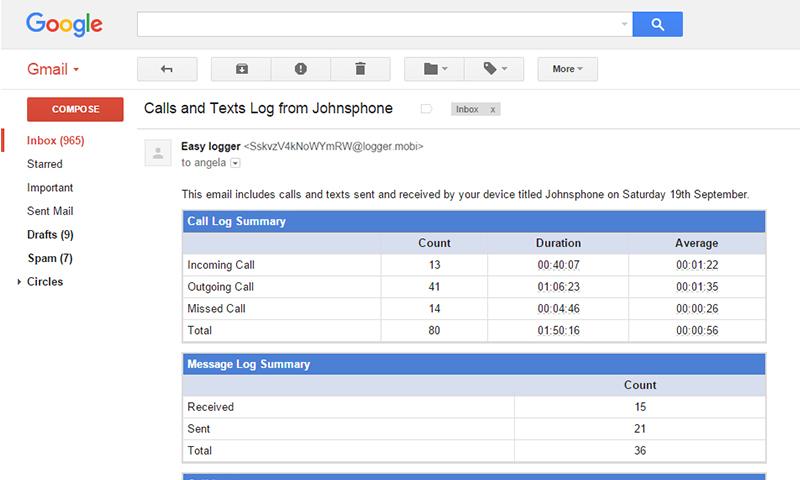
Task: Open the Move to folder menu
Action: [x=435, y=69]
